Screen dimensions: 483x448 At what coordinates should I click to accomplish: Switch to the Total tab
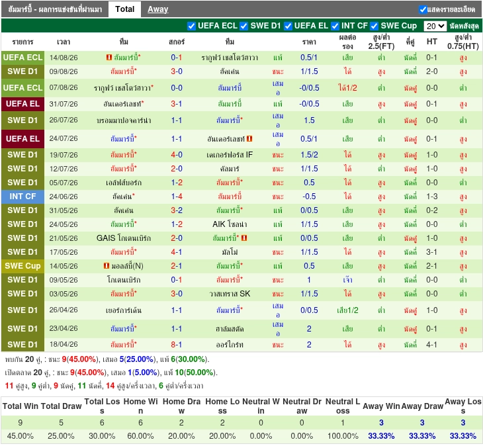(125, 9)
